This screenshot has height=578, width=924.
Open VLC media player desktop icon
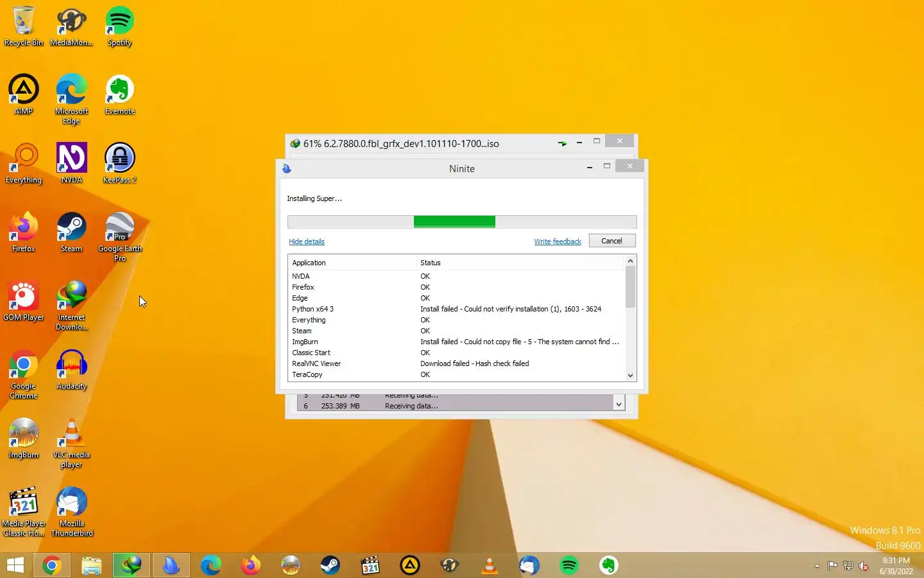[x=71, y=443]
